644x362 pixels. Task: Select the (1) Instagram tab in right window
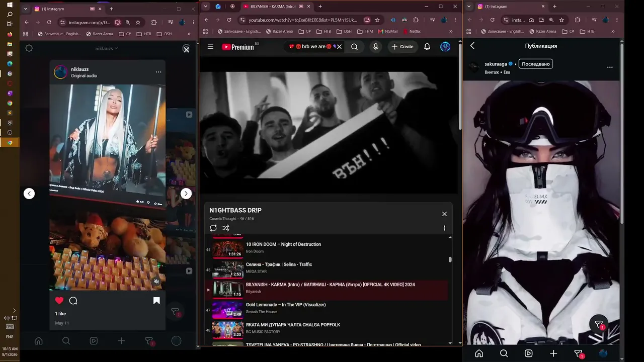tap(511, 7)
